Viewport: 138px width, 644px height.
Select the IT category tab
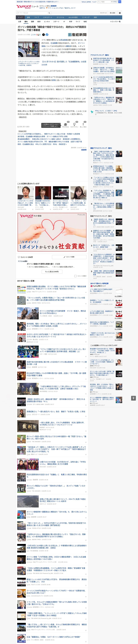point(64,21)
